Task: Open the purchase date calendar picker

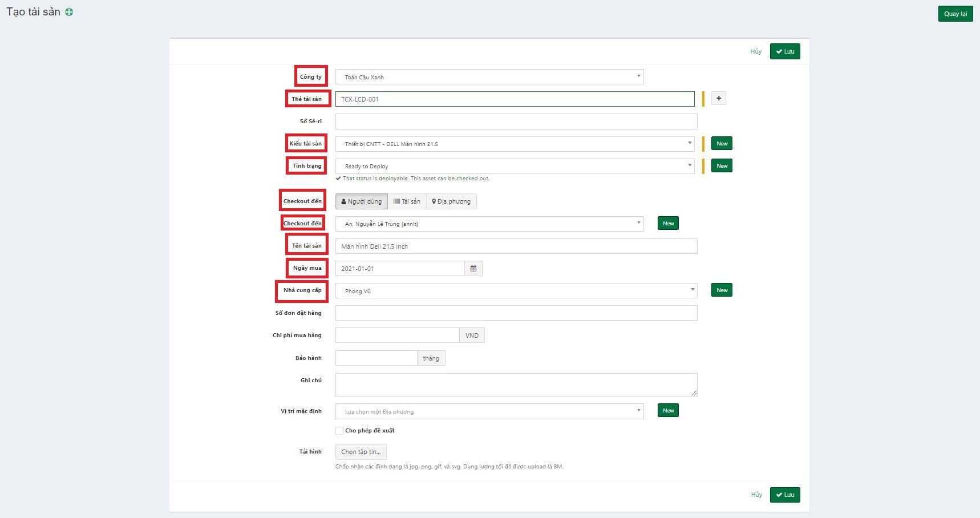Action: pyautogui.click(x=473, y=269)
